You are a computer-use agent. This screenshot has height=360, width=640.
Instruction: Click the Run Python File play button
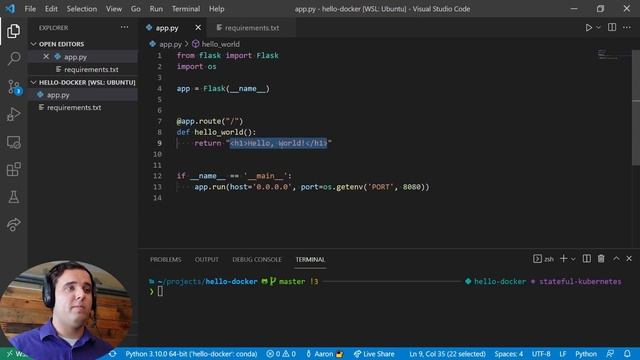[589, 27]
